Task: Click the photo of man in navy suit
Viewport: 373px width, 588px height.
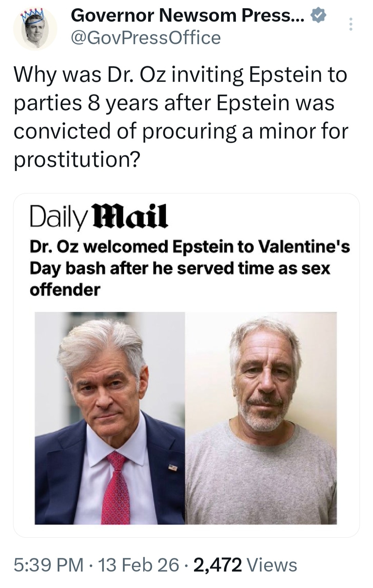Action: click(110, 418)
